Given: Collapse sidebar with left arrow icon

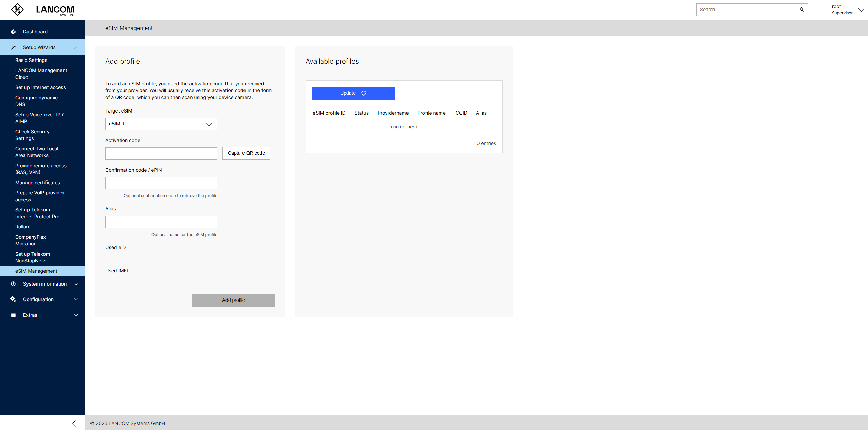Looking at the screenshot, I should point(74,423).
